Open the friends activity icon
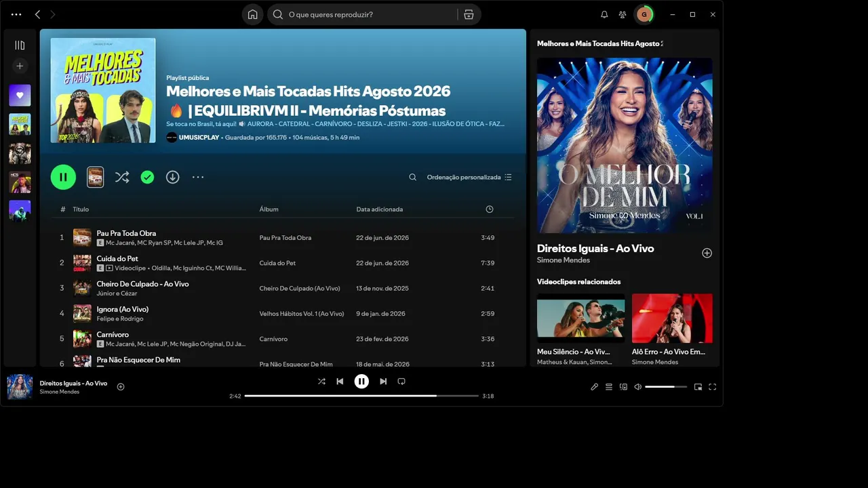The width and height of the screenshot is (868, 488). click(623, 14)
